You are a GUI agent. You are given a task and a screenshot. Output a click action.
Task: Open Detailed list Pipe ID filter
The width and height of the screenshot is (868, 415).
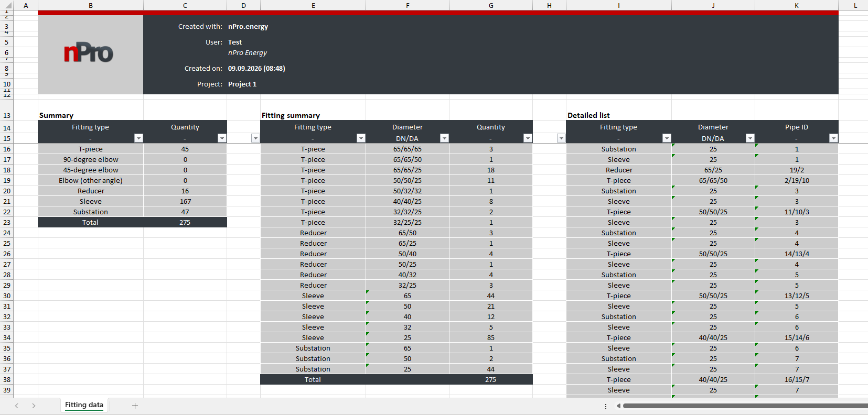[833, 138]
